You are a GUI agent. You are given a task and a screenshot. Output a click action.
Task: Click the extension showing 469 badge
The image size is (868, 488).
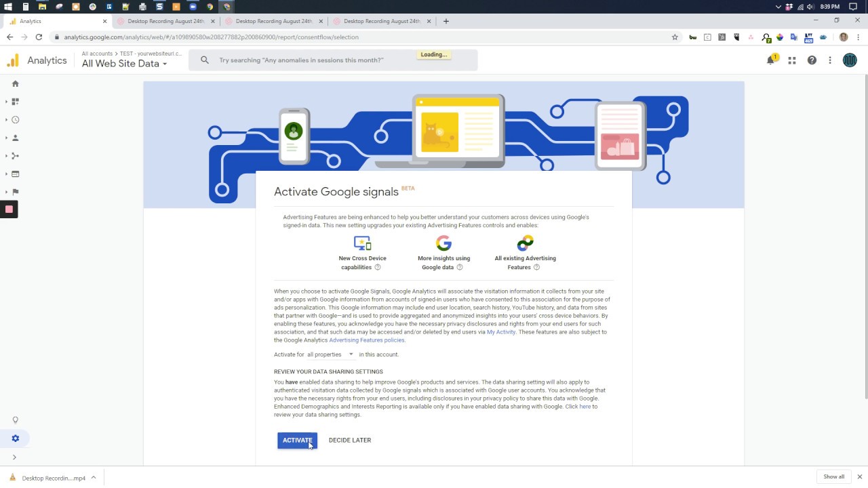coord(809,38)
